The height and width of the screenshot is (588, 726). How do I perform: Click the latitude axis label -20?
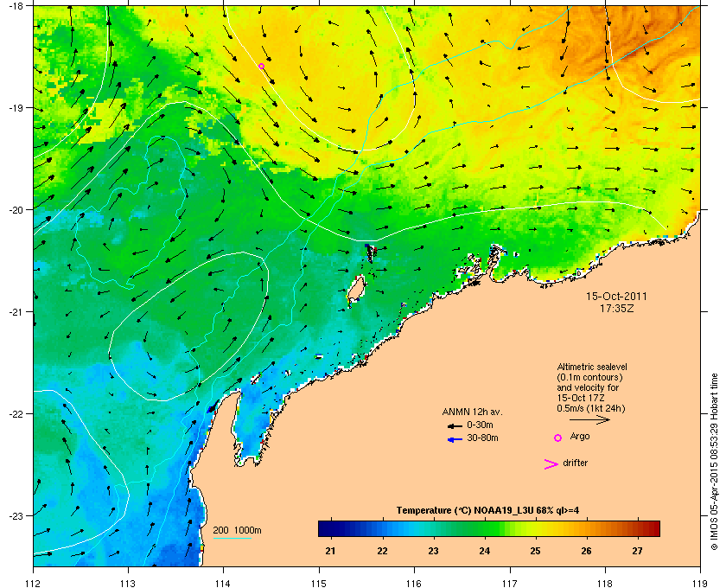click(x=16, y=210)
